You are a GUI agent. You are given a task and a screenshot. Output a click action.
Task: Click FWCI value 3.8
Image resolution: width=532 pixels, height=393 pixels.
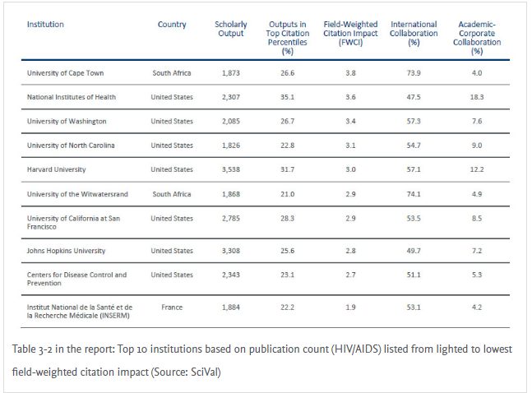tap(350, 73)
